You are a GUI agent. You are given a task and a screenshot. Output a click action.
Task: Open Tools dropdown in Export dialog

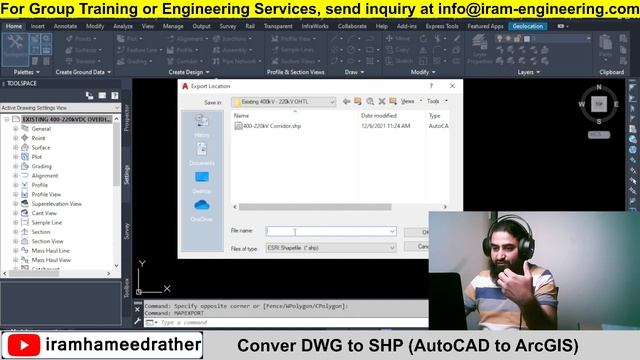[437, 101]
